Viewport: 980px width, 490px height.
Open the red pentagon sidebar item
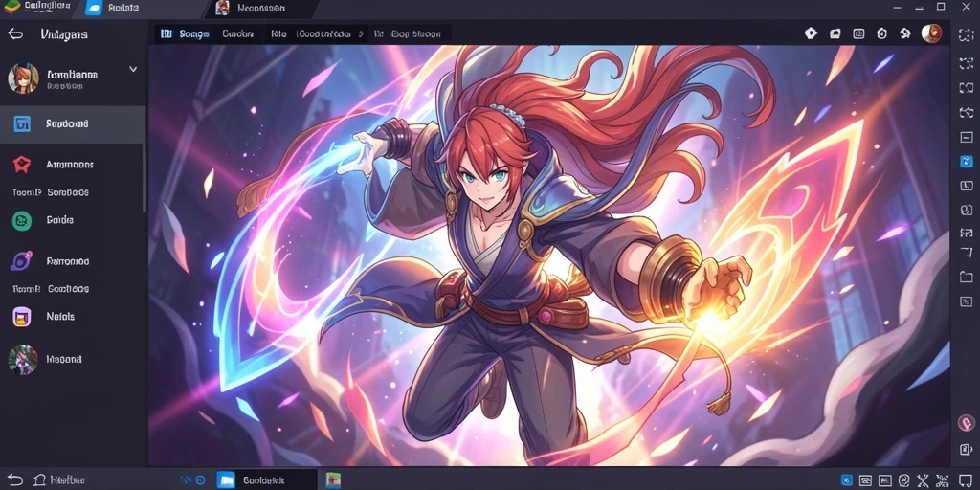click(x=22, y=165)
